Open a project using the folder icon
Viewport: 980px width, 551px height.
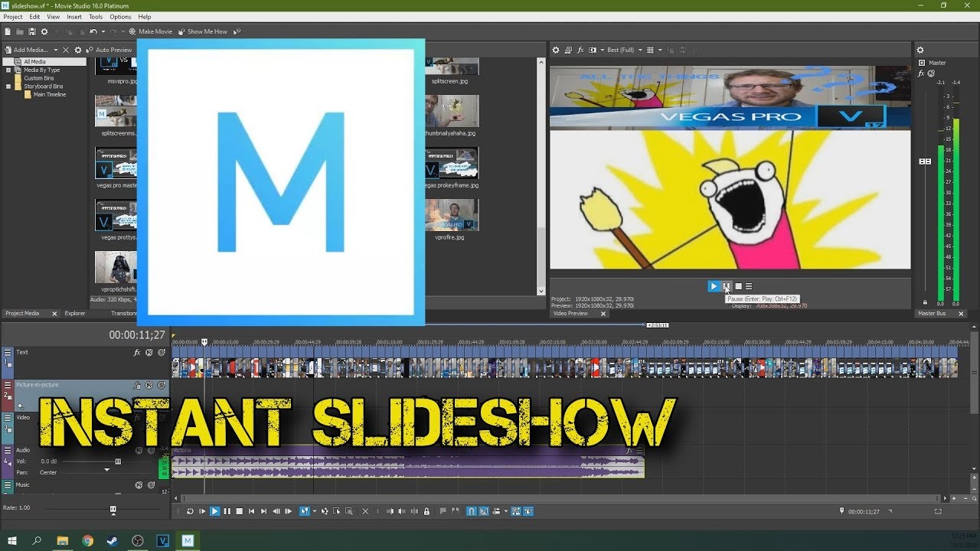coord(20,31)
